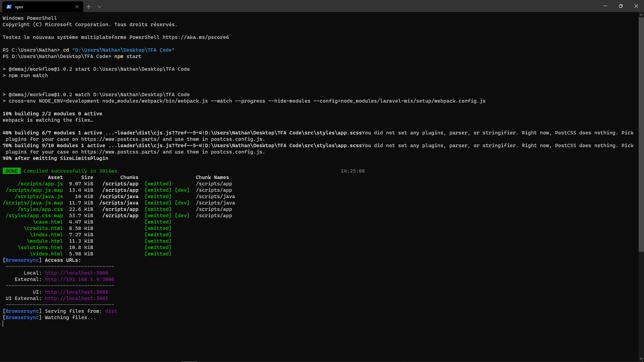Restore down the terminal window
Image resolution: width=644 pixels, height=362 pixels.
click(621, 6)
